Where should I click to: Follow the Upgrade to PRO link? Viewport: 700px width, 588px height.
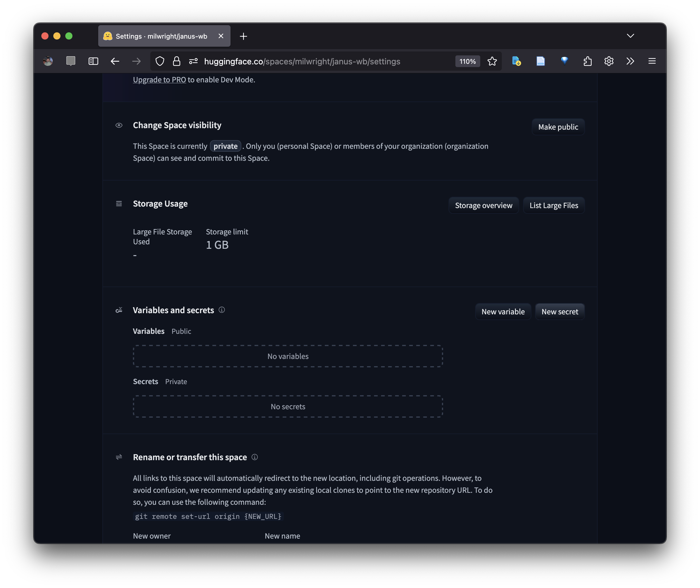(x=159, y=80)
